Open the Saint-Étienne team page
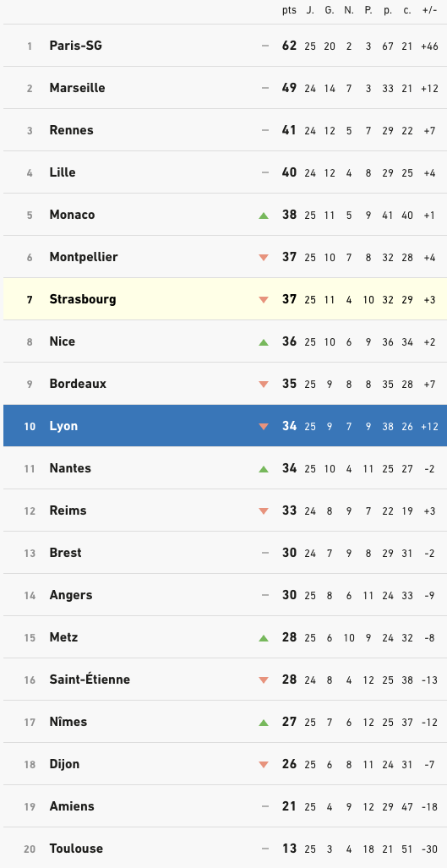Screen dimensions: 447x868 [x=90, y=680]
